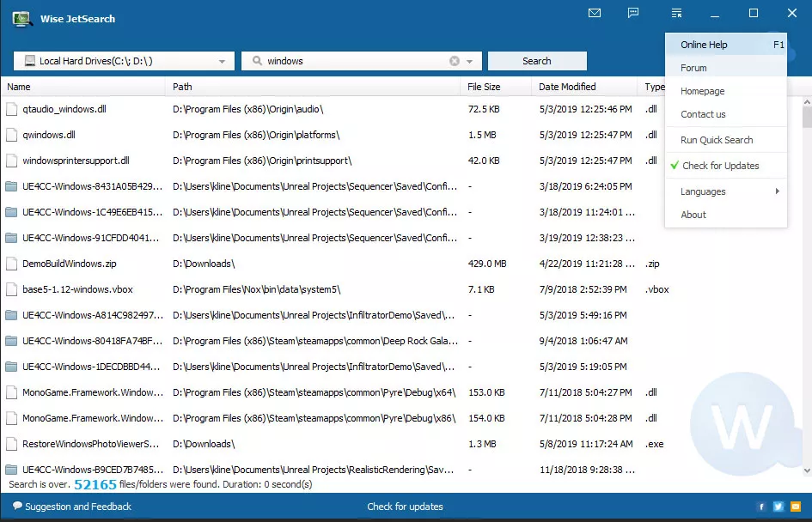Click the '52165' results count in status line
Image resolution: width=812 pixels, height=522 pixels.
tap(95, 485)
